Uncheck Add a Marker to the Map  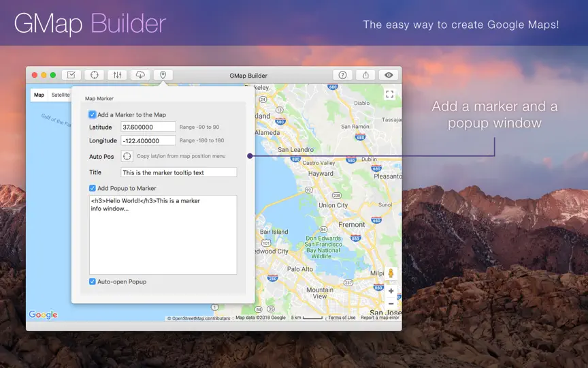click(93, 114)
